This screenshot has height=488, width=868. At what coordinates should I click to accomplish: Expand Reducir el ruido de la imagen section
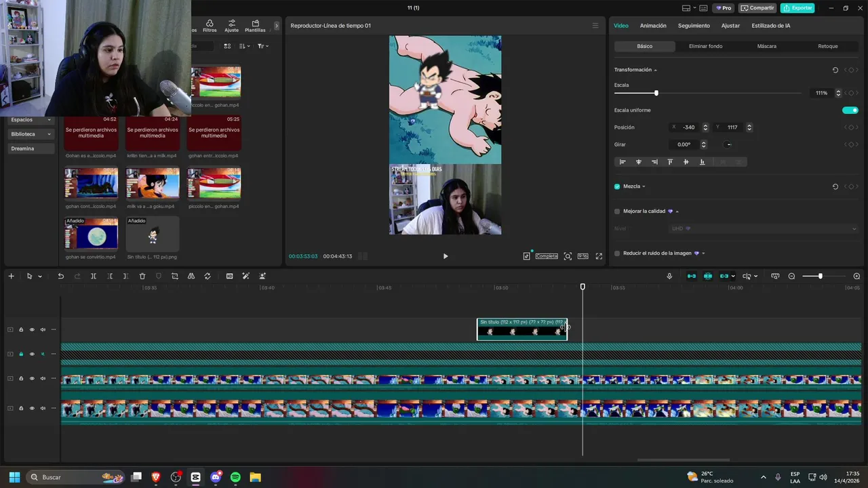click(703, 253)
